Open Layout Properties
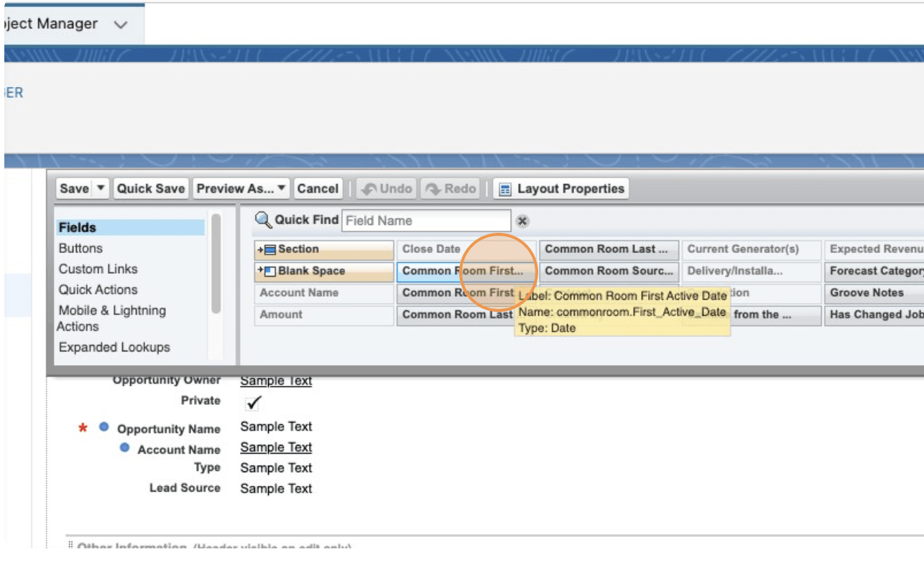The width and height of the screenshot is (924, 562). tap(561, 189)
